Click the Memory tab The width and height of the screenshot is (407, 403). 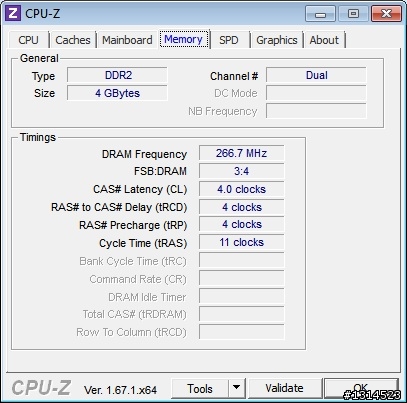click(x=184, y=39)
